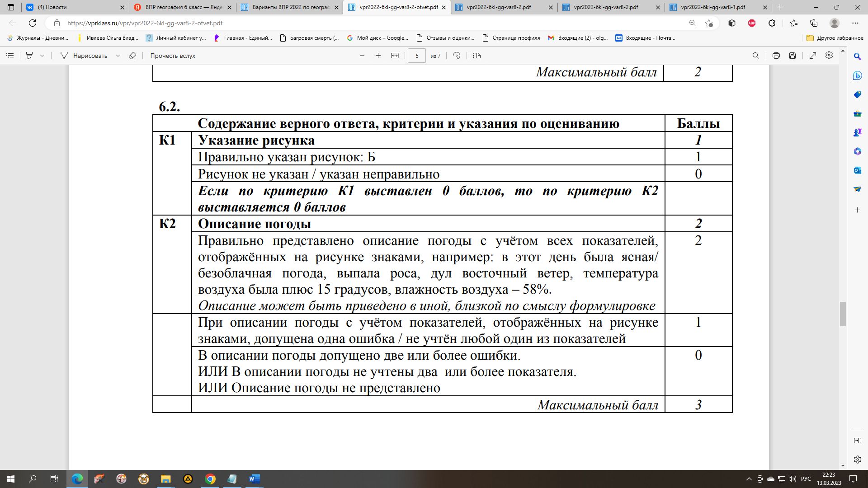Start Прочесть вслух read aloud
868x488 pixels.
[x=173, y=56]
